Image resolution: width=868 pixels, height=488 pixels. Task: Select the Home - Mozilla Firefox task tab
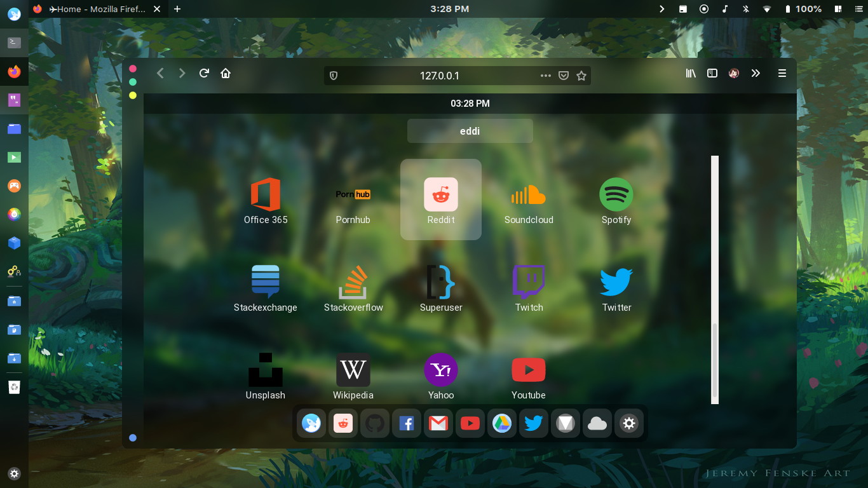(x=97, y=9)
